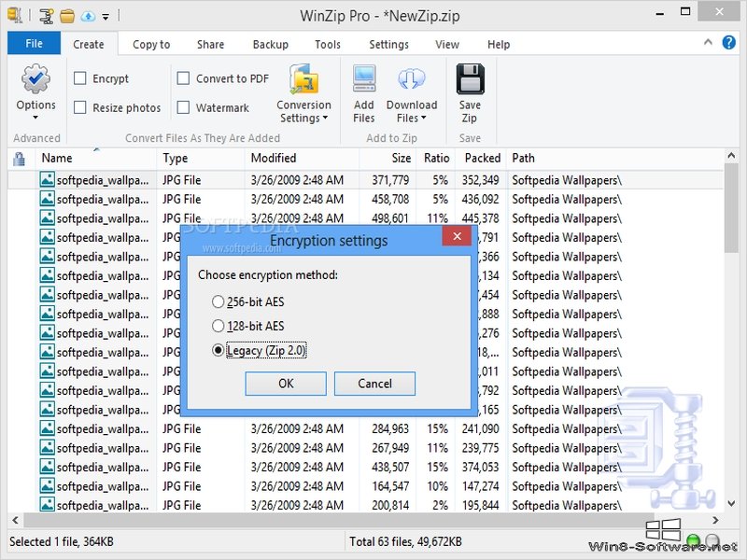Switch to the Copy to tab
This screenshot has height=560, width=747.
(151, 44)
